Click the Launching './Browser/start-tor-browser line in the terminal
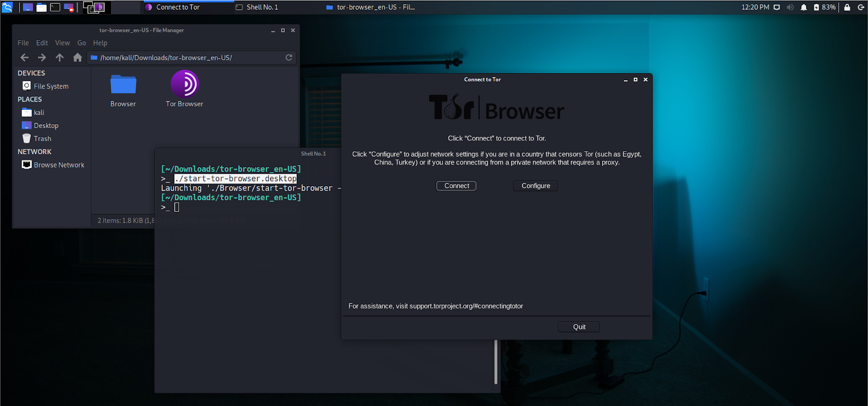 pos(251,188)
